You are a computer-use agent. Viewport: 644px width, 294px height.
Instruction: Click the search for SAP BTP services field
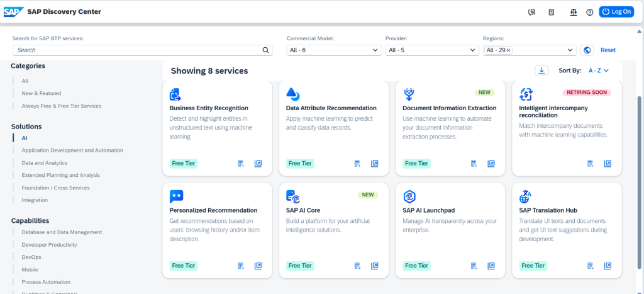(137, 50)
